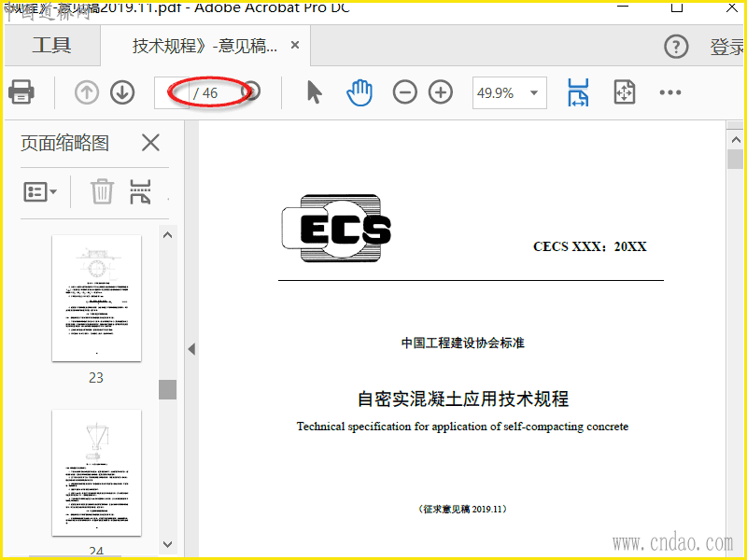Click the title 自密实混凝土应用技术规程

[463, 399]
